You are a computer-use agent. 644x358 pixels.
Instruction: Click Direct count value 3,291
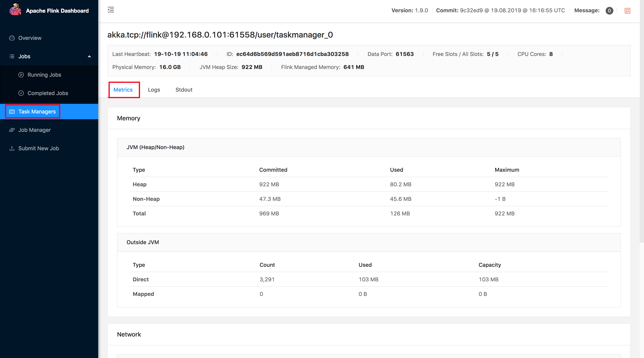[x=267, y=279]
